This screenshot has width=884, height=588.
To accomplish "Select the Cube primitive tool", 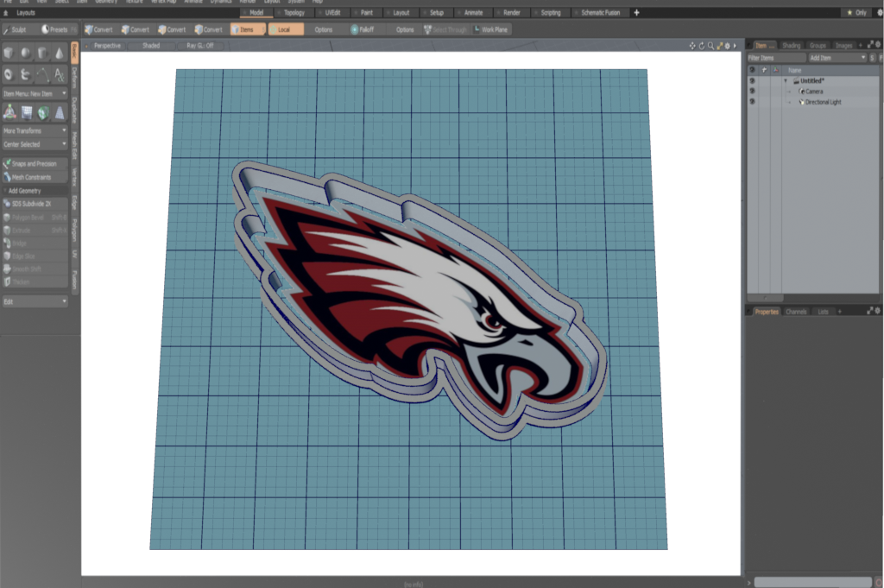I will [9, 54].
